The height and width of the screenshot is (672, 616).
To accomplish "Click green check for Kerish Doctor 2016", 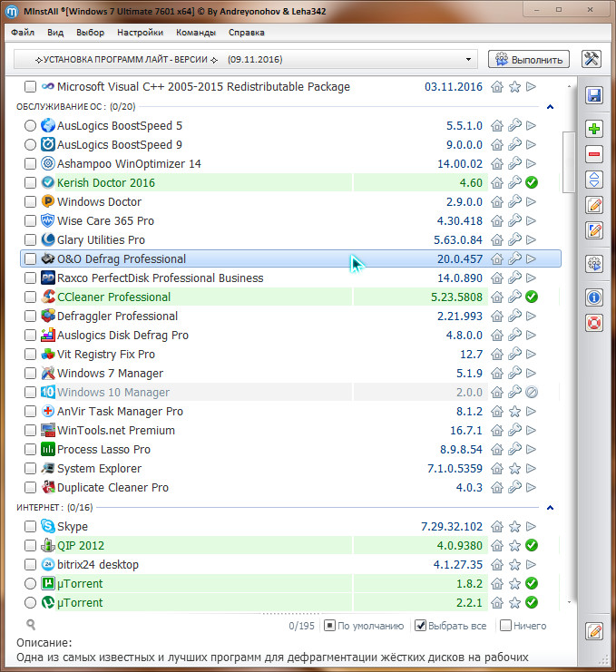I will pyautogui.click(x=532, y=182).
